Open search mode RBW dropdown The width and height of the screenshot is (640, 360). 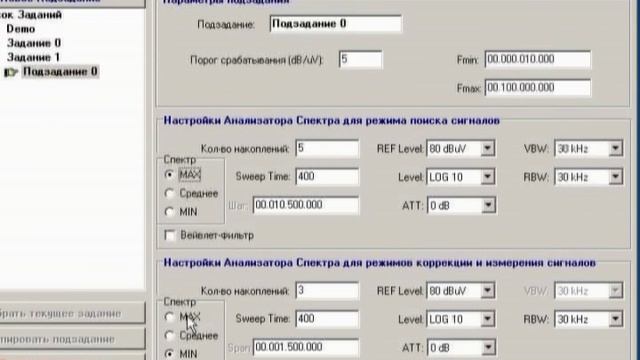(615, 177)
